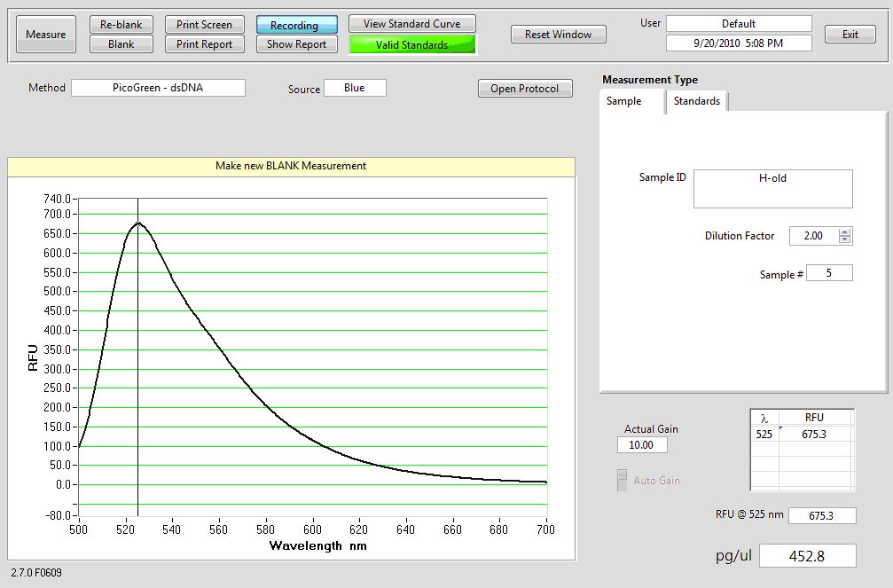The image size is (893, 588).
Task: Click Print Report button
Action: (x=205, y=43)
